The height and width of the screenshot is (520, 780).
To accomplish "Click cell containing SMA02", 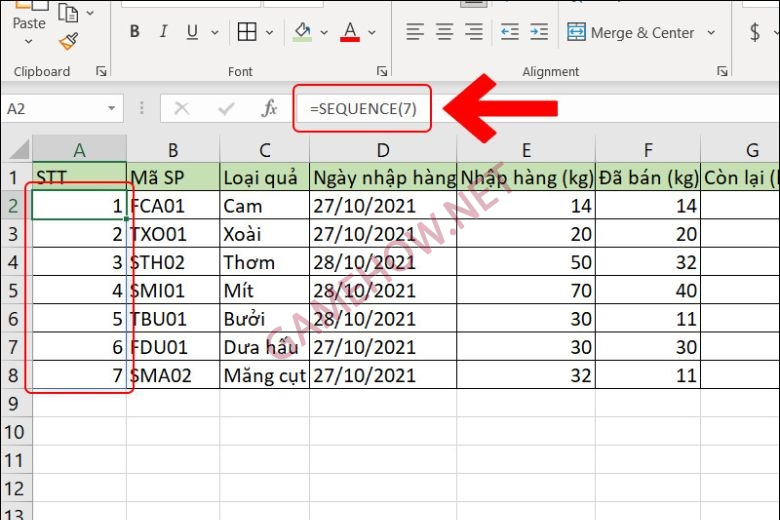I will click(x=173, y=375).
